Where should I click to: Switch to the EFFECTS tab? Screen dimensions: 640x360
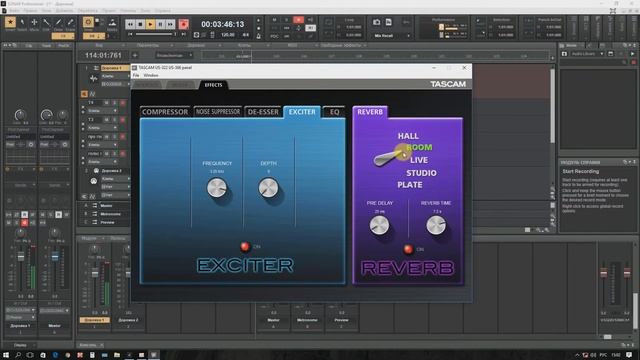coord(213,85)
